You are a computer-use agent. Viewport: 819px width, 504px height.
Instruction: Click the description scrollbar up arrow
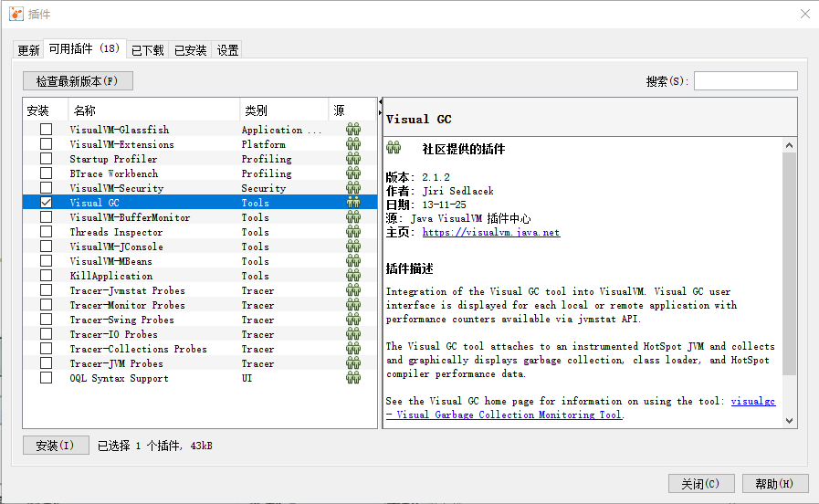[789, 145]
